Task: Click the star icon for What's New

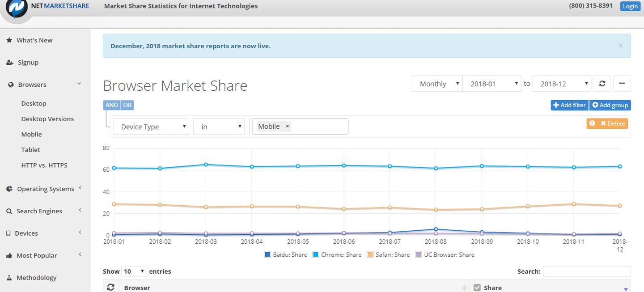Action: (x=9, y=40)
